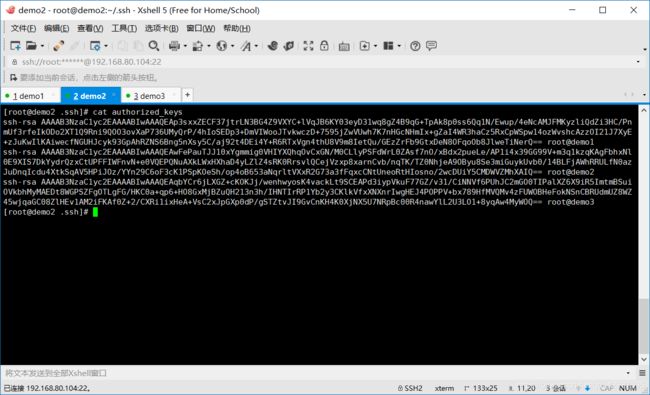Click the root@demo3 key comment in terminal
The height and width of the screenshot is (395, 650).
click(x=570, y=202)
